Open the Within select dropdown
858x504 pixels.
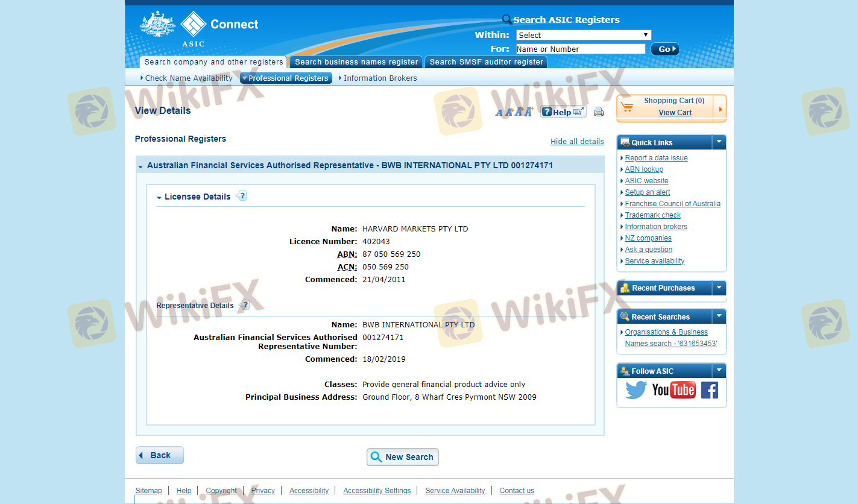pos(583,35)
